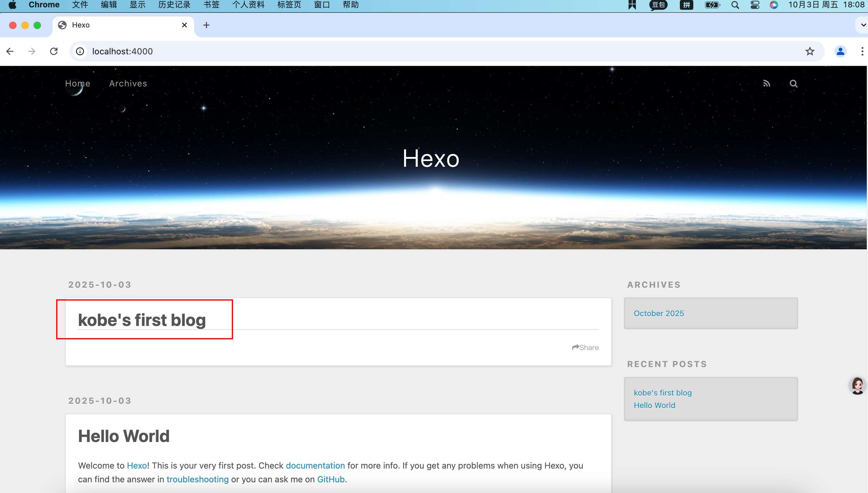
Task: Open the 历史记录 menu
Action: pyautogui.click(x=174, y=5)
